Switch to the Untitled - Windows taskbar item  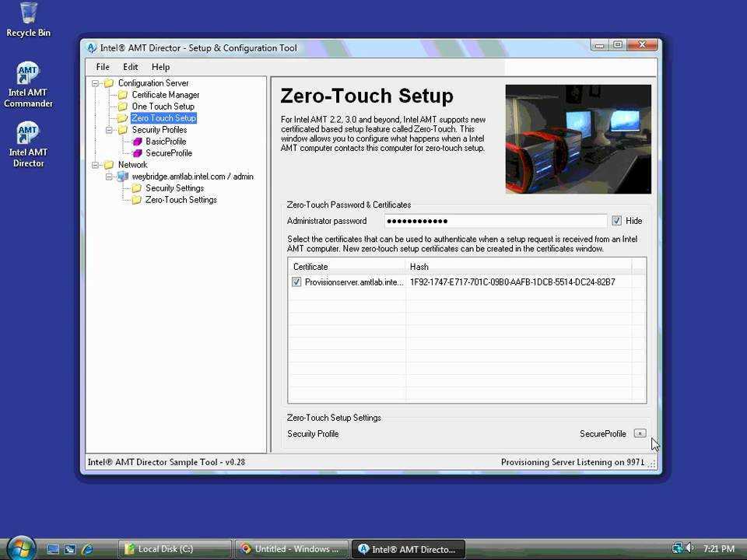[x=292, y=549]
